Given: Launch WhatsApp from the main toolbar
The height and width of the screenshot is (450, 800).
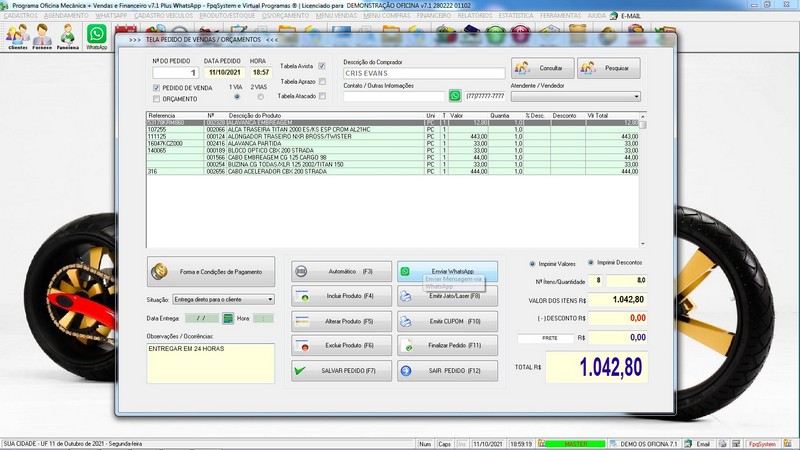Looking at the screenshot, I should click(x=97, y=37).
